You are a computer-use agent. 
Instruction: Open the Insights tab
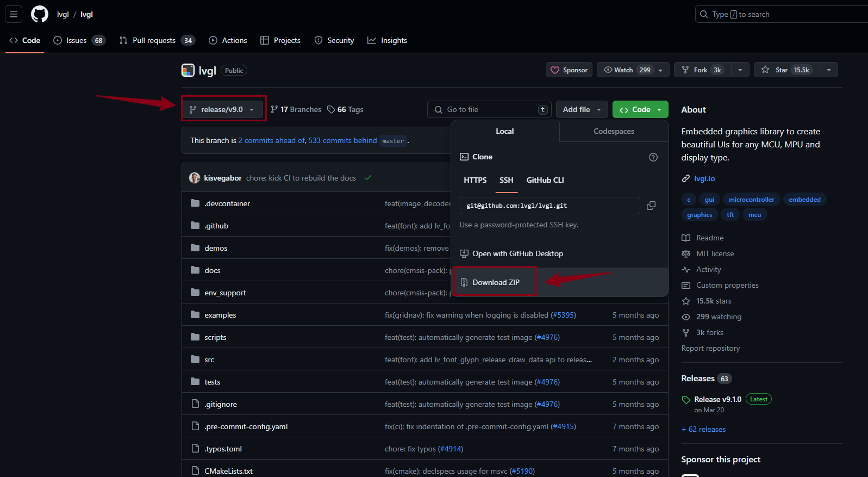(x=388, y=40)
